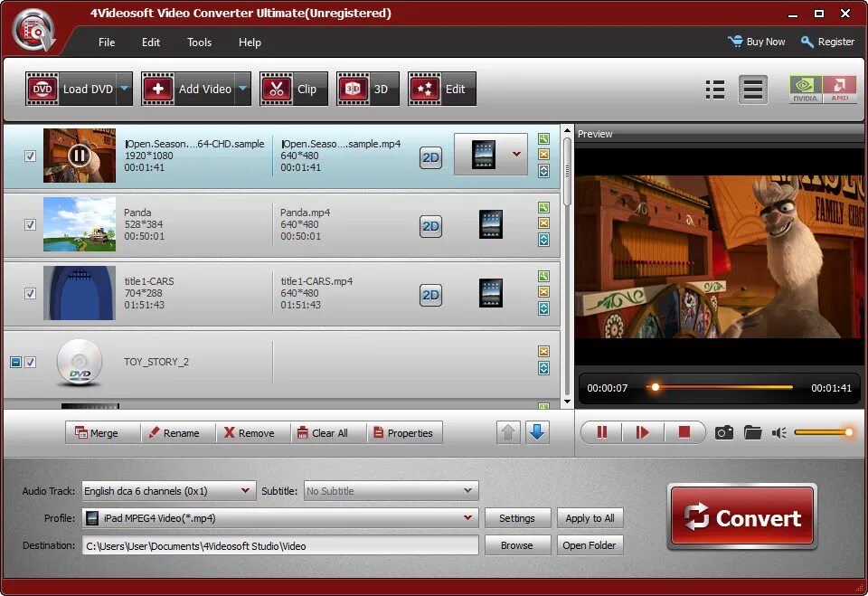Viewport: 868px width, 596px height.
Task: Open the Load DVD dropdown arrow
Action: [x=125, y=89]
